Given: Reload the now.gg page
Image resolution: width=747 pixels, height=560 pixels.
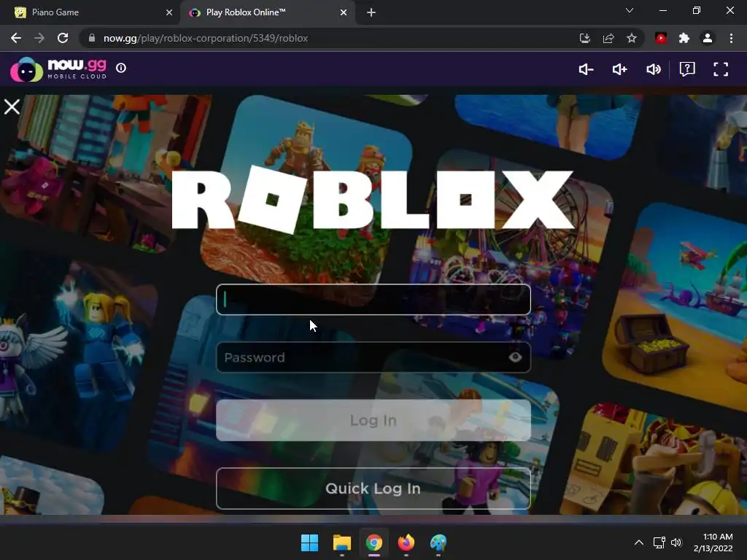Looking at the screenshot, I should [x=63, y=38].
